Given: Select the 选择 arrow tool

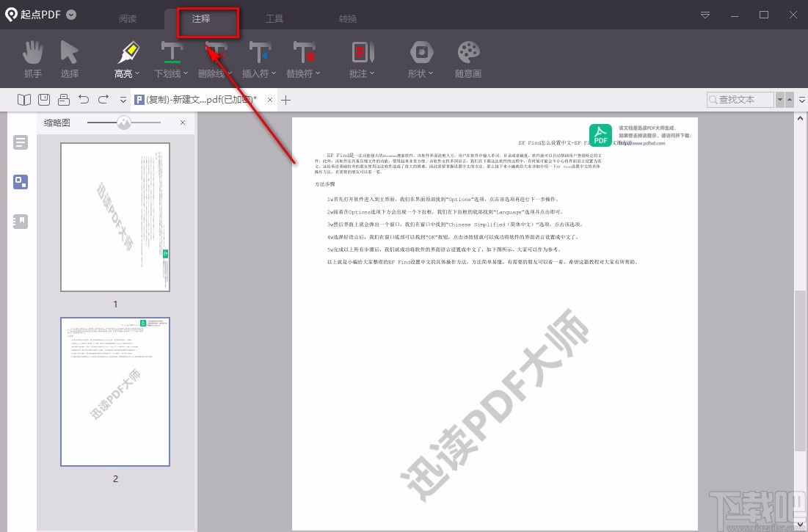Looking at the screenshot, I should pos(70,59).
